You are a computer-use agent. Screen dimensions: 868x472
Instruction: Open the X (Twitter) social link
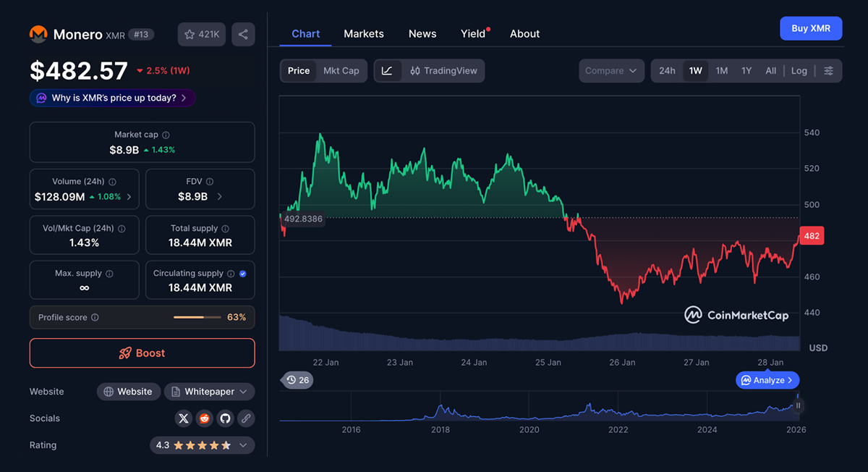point(184,418)
